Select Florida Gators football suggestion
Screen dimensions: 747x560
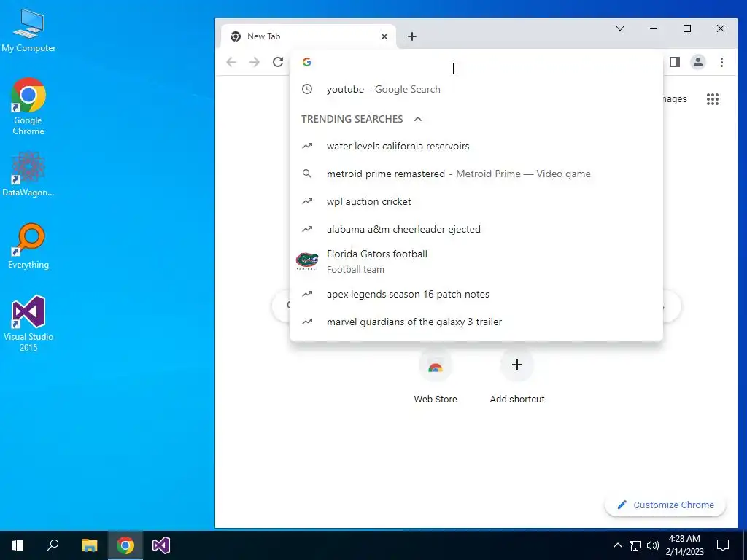point(476,262)
